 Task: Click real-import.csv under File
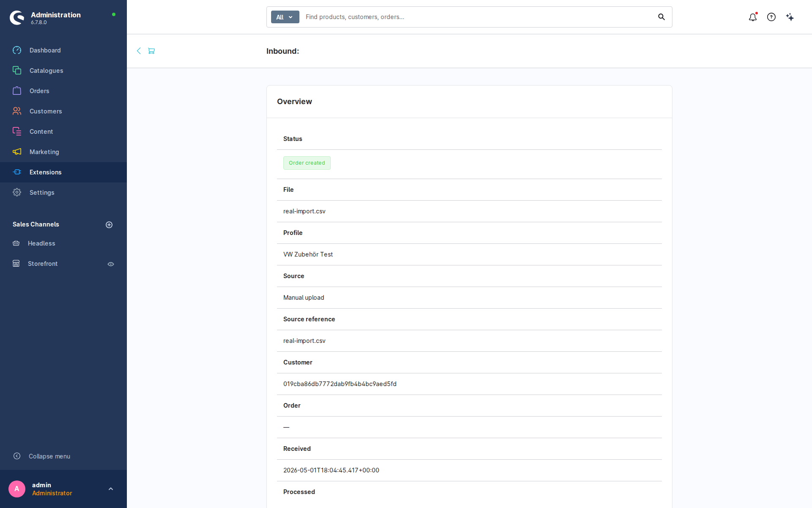(x=304, y=211)
